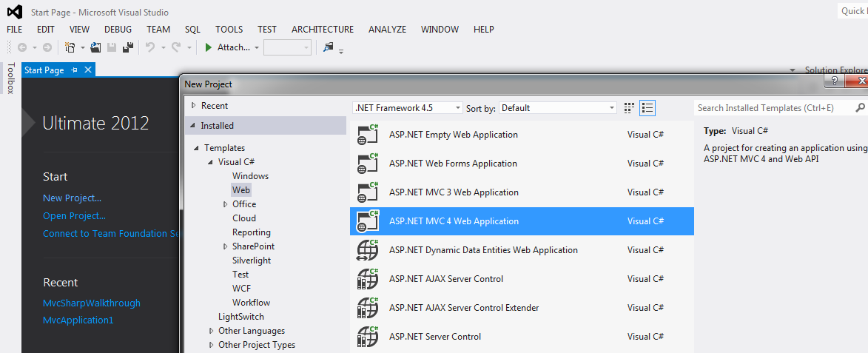Click ASP.NET Web Forms Application template icon
The height and width of the screenshot is (353, 868).
point(368,164)
